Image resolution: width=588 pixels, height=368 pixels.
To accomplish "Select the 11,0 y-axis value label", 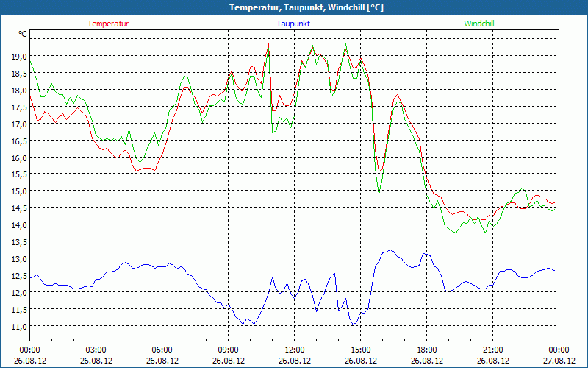I will (x=18, y=326).
